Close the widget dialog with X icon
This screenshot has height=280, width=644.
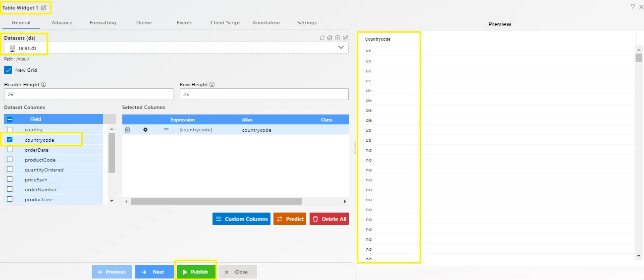[x=641, y=7]
